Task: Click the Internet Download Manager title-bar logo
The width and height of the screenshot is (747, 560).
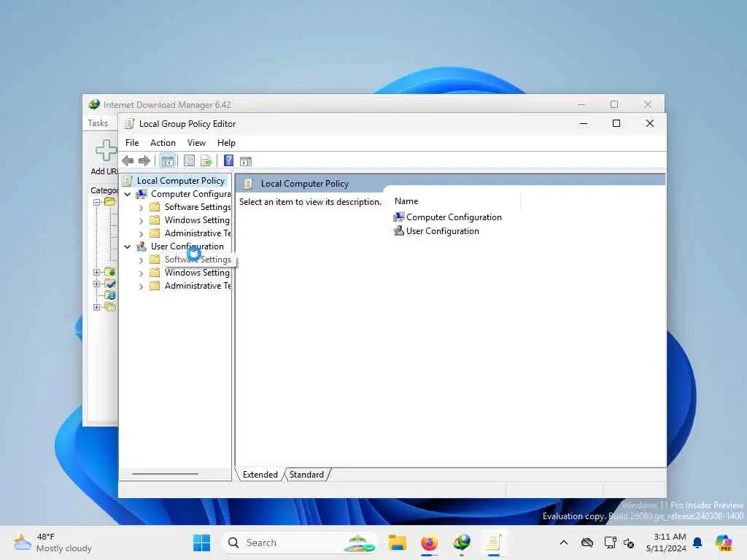Action: 94,104
